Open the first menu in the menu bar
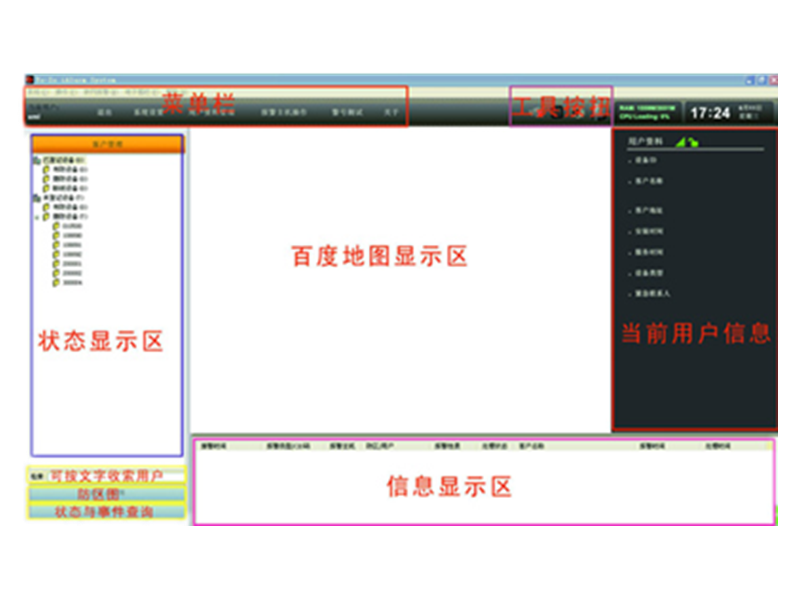Viewport: 800px width, 600px height. point(35,92)
